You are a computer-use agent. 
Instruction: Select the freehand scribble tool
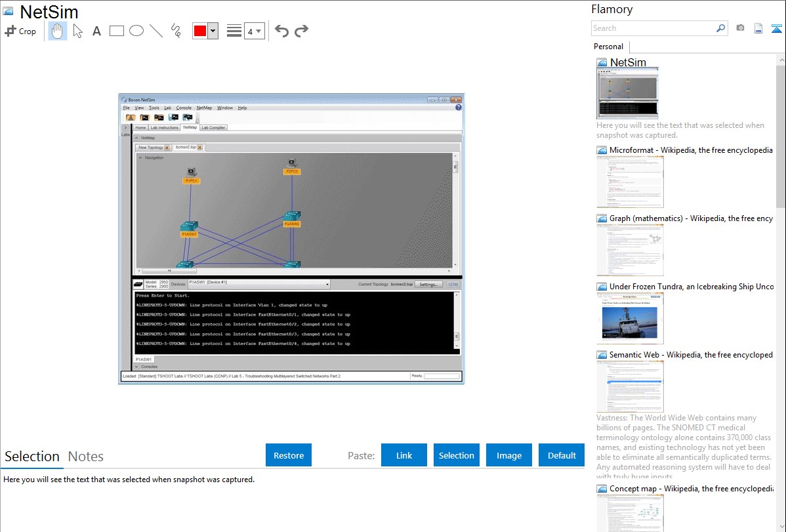175,31
